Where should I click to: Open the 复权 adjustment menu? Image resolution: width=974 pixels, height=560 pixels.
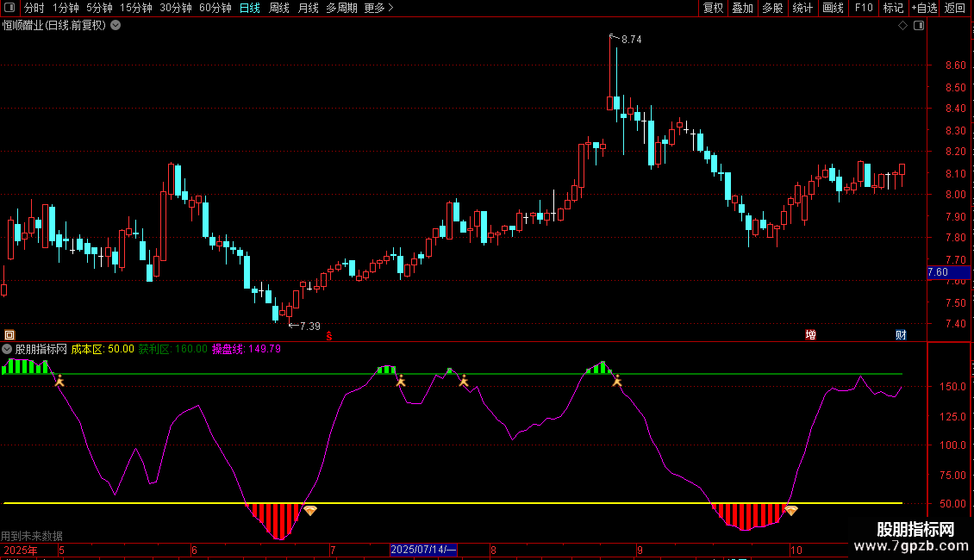pyautogui.click(x=713, y=8)
